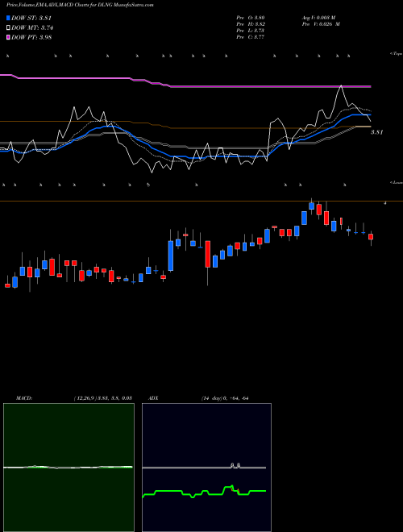This screenshot has height=532, width=403.
Task: Click the white DOW MT legend swatch
Action: coord(9,28)
